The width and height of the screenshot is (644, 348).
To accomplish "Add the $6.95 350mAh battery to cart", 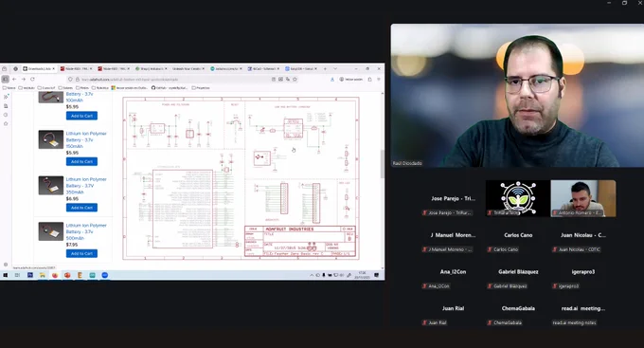I will coord(81,208).
